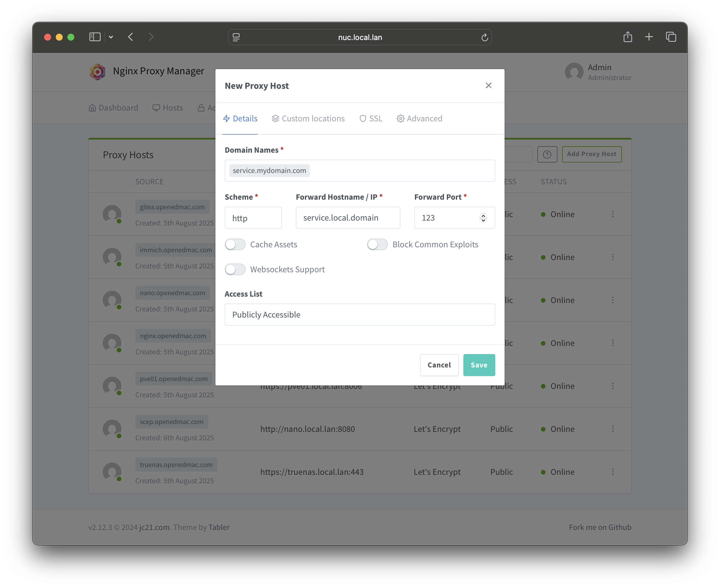Go back with browser back arrow
The image size is (720, 588).
(x=131, y=37)
